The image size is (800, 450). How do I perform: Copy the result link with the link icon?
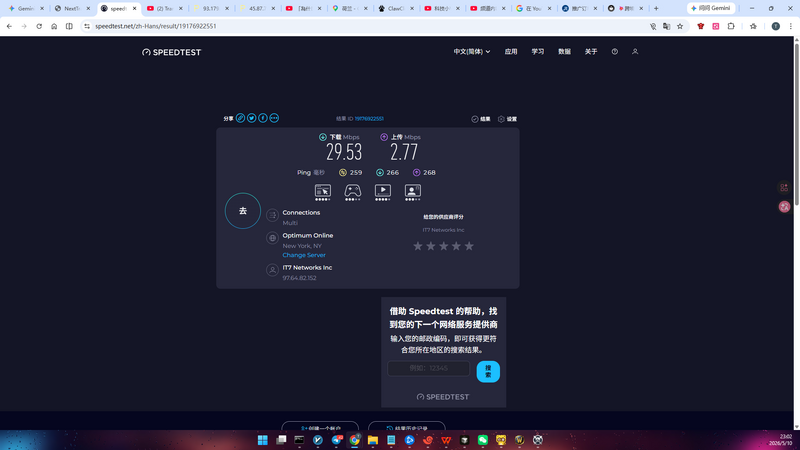240,118
